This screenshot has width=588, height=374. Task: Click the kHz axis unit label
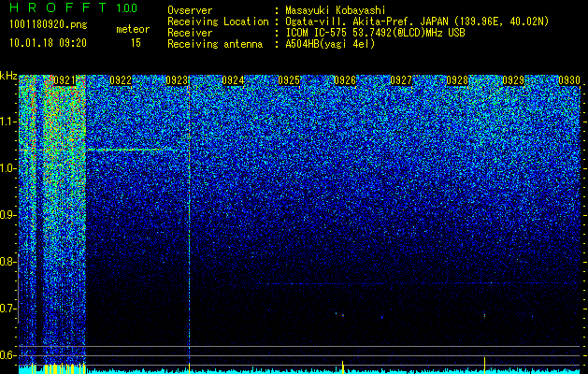(8, 76)
